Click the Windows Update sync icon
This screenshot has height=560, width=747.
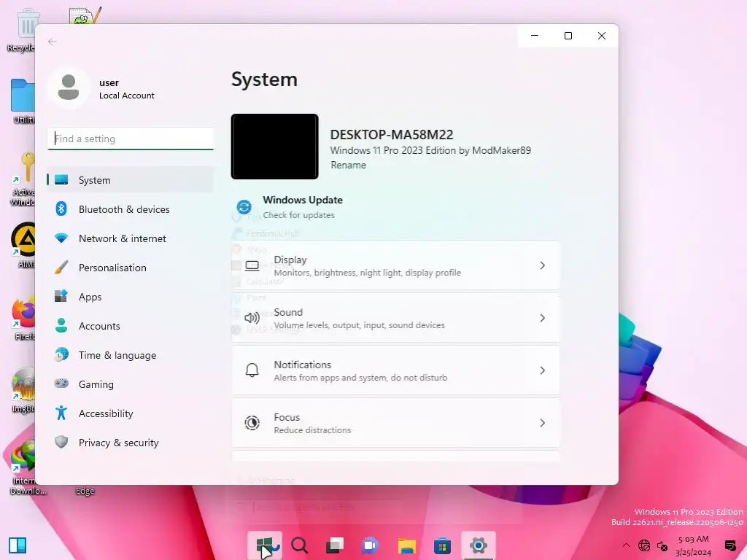pyautogui.click(x=244, y=207)
